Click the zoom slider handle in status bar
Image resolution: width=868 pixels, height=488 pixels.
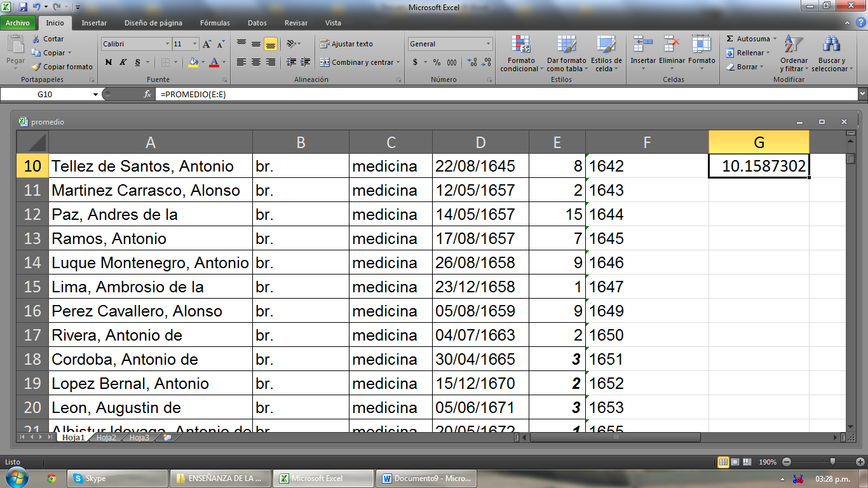click(832, 461)
